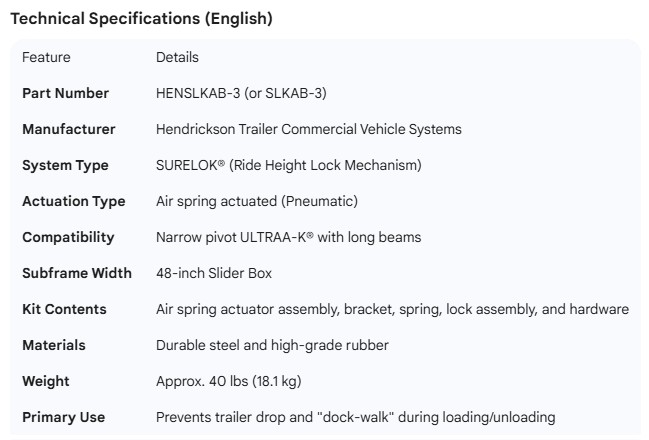
Task: Click the Details column header
Action: 177,57
